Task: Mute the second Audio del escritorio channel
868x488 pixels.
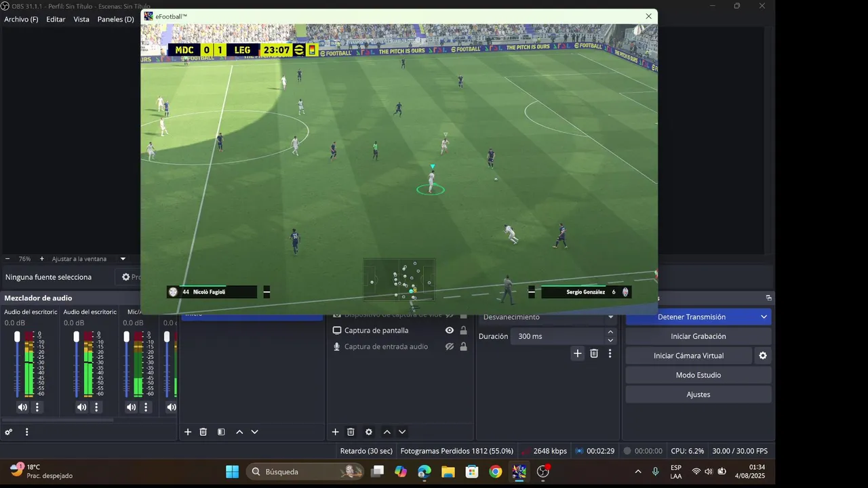Action: coord(81,407)
